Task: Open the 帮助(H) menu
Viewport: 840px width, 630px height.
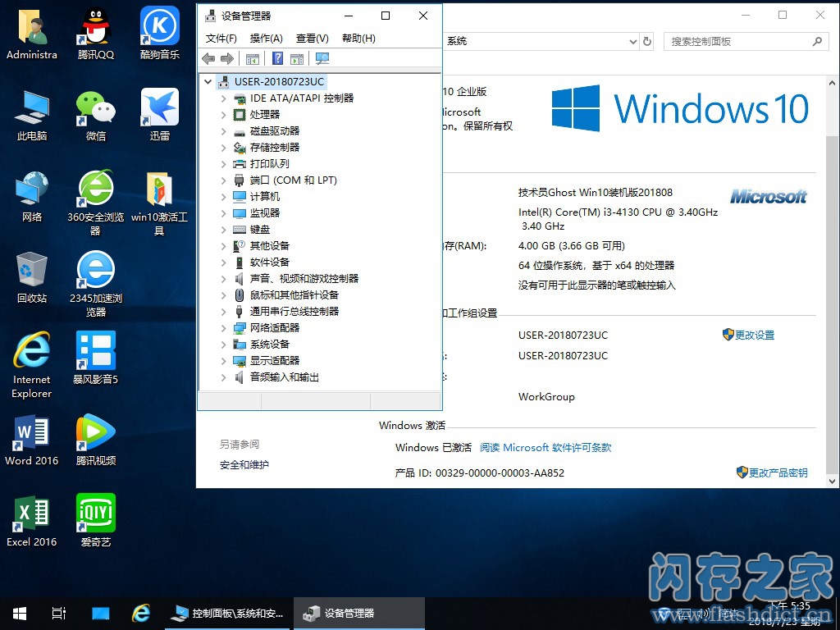Action: (x=358, y=39)
